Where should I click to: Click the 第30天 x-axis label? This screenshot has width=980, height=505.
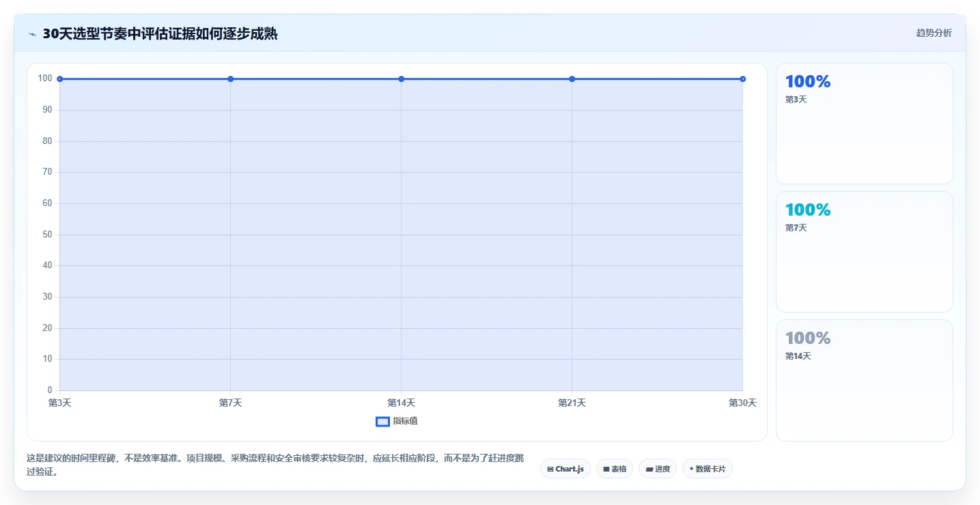point(743,403)
